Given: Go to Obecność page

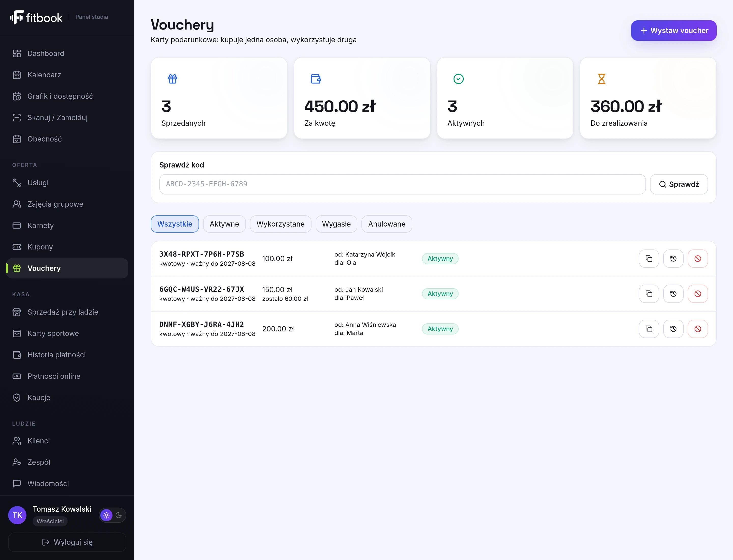Looking at the screenshot, I should 67,139.
